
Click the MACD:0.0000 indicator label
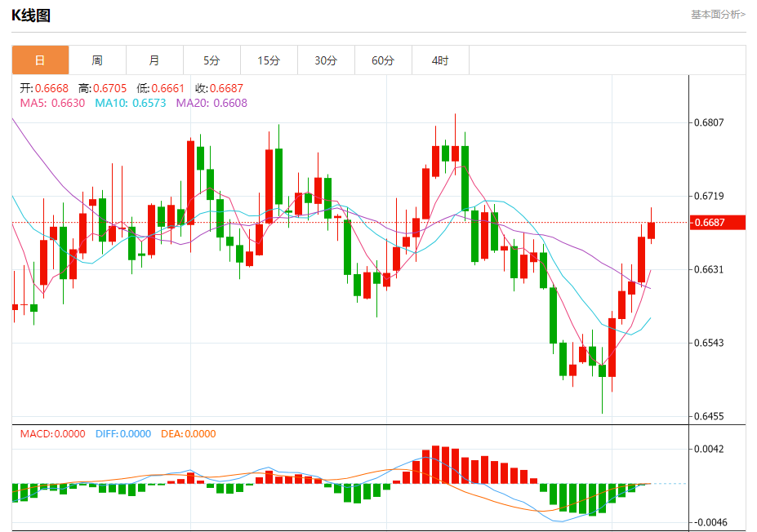click(x=52, y=433)
